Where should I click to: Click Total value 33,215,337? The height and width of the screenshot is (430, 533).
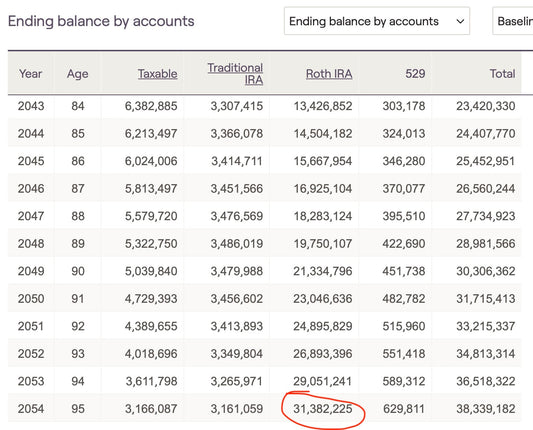point(486,326)
